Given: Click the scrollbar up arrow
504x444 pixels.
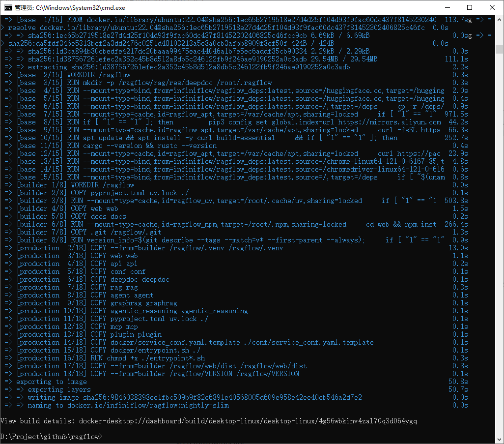Looking at the screenshot, I should [499, 19].
